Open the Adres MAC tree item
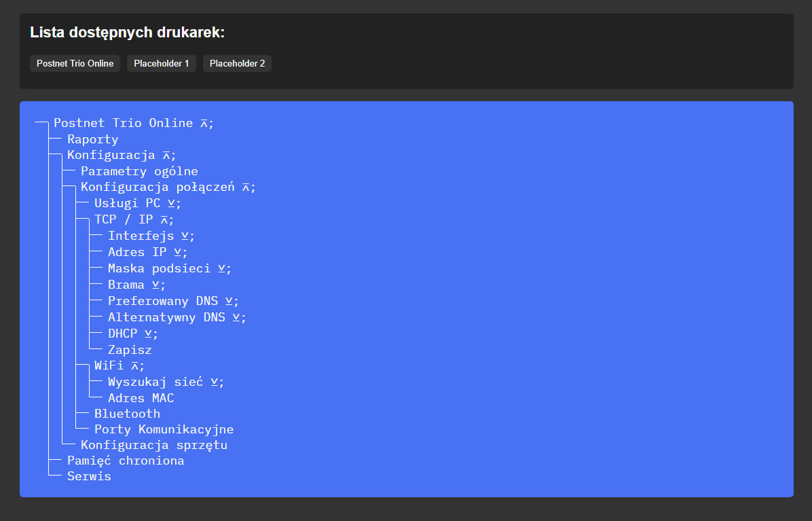This screenshot has width=812, height=521. point(141,398)
